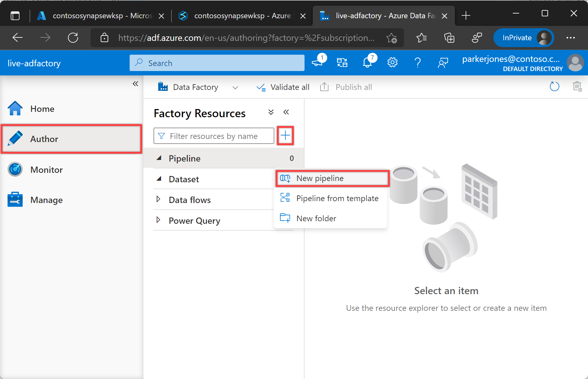588x379 pixels.
Task: Collapse the Pipeline tree section
Action: tap(159, 158)
